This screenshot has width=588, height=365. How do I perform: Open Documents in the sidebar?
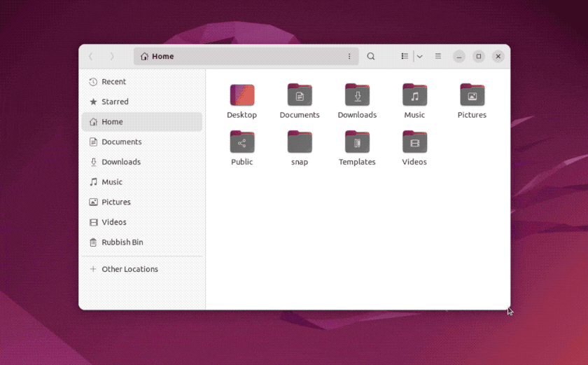[x=141, y=142]
